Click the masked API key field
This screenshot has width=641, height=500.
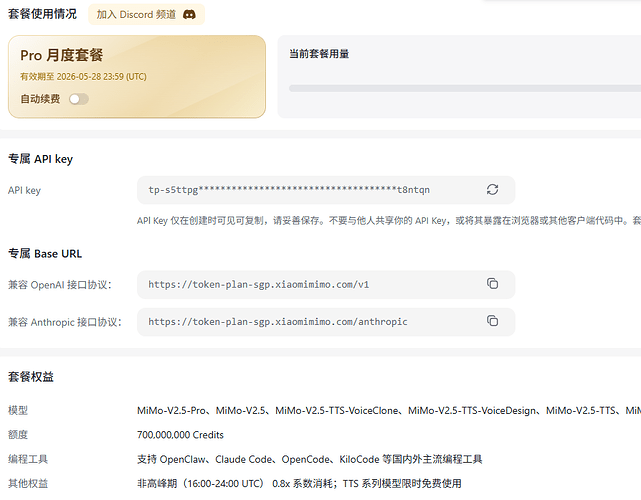(326, 190)
